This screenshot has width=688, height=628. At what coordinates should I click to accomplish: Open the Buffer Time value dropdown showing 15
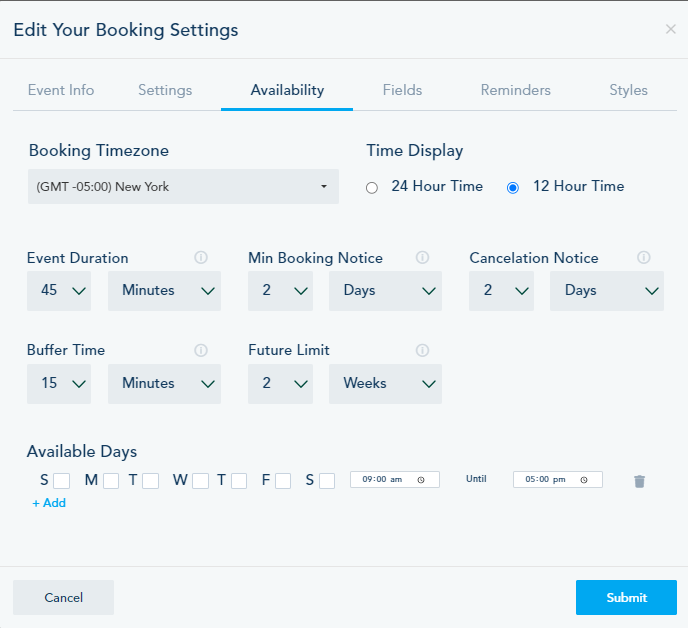point(59,384)
